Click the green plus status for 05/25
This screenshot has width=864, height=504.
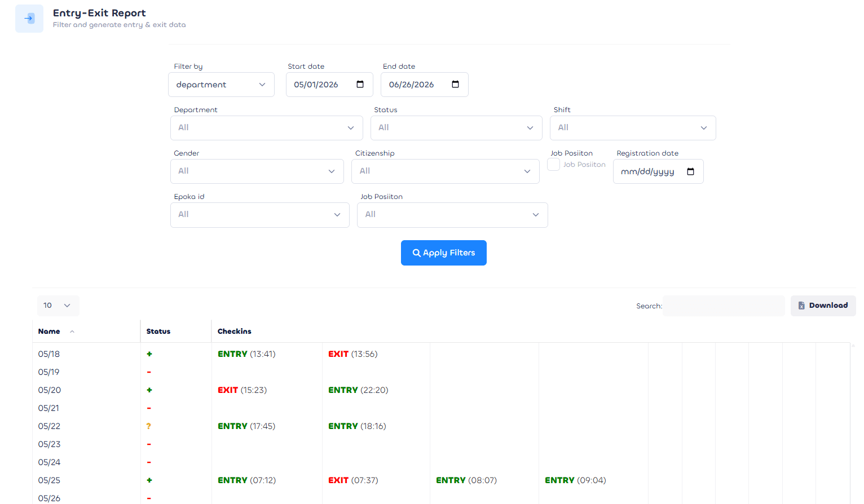(149, 480)
